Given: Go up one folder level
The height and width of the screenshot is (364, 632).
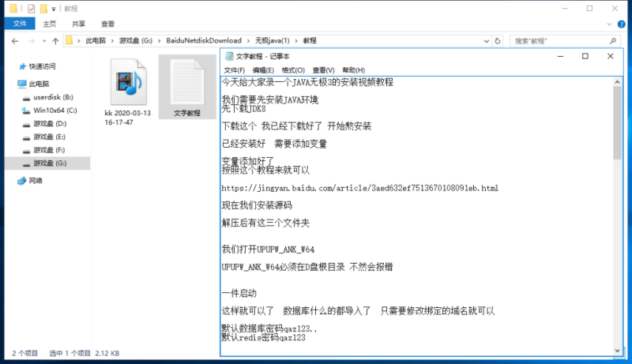Looking at the screenshot, I should click(x=55, y=41).
